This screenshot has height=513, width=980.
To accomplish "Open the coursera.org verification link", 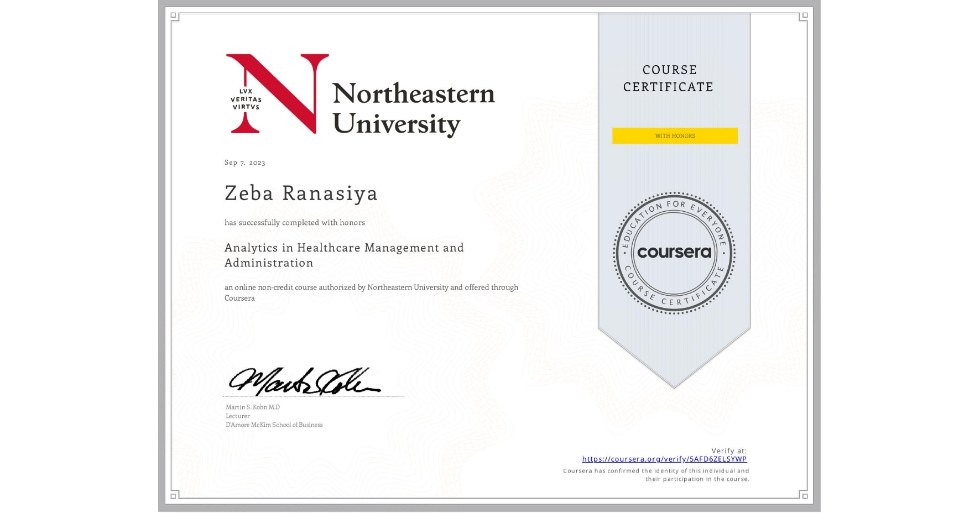I will pyautogui.click(x=664, y=459).
